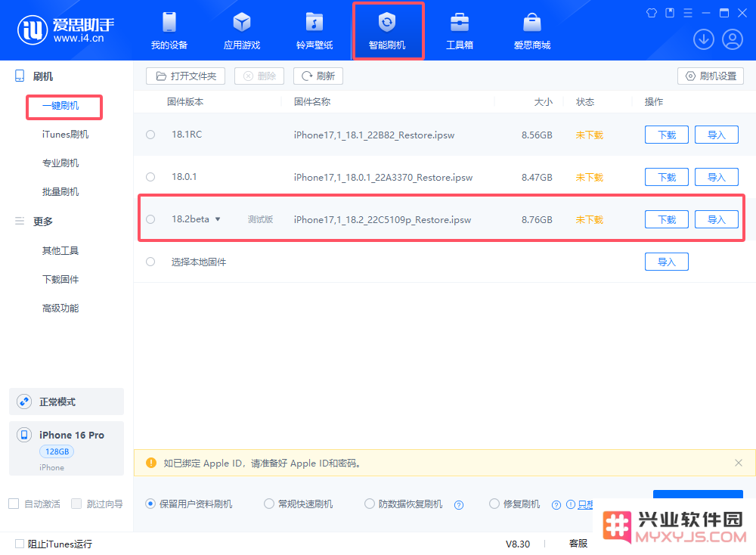The image size is (756, 555).
Task: Open the 应用游戏 apps section
Action: (242, 31)
